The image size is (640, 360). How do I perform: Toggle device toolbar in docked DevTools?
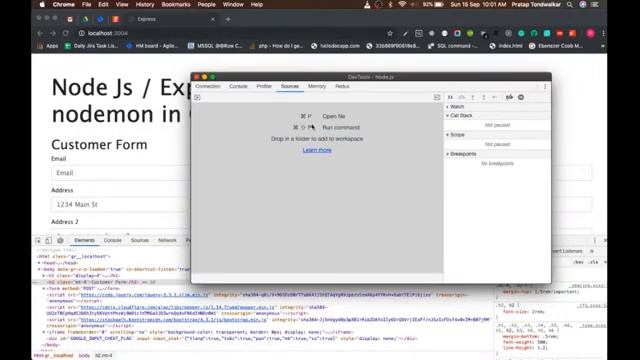(x=49, y=241)
